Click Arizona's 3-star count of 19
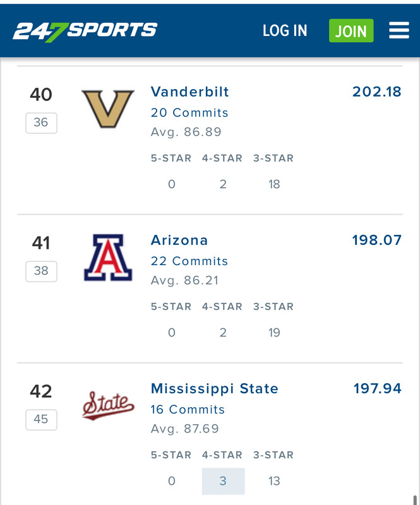This screenshot has height=505, width=420. (x=274, y=333)
